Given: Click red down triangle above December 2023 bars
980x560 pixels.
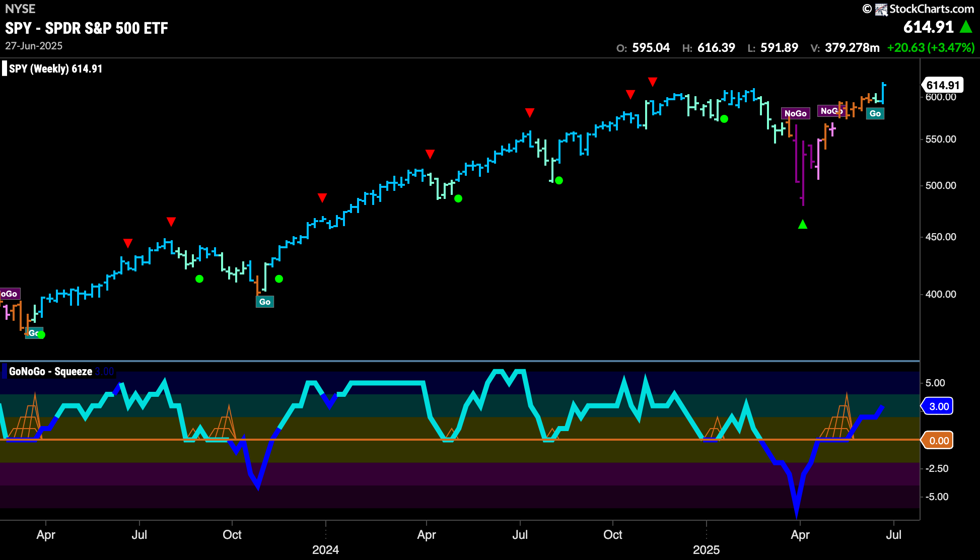Looking at the screenshot, I should pos(322,197).
